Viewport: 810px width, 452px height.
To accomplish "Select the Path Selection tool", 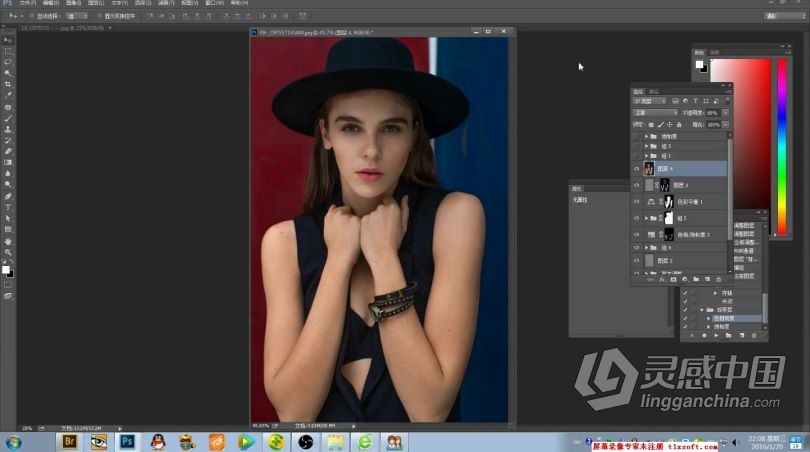I will [8, 218].
